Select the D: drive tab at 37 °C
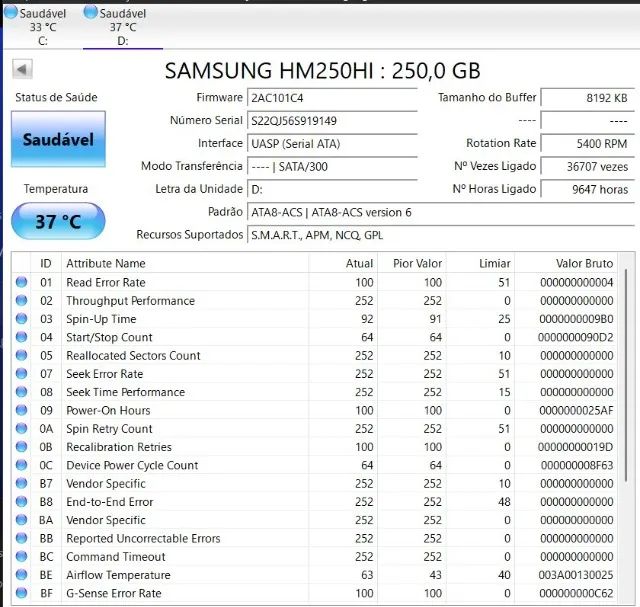The width and height of the screenshot is (640, 607). coord(123,27)
